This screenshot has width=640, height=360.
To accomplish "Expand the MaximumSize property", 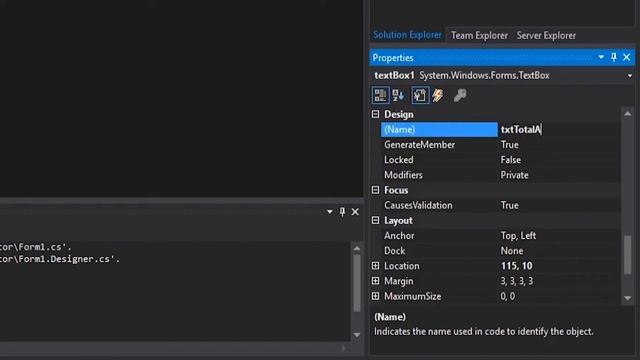I will [376, 296].
